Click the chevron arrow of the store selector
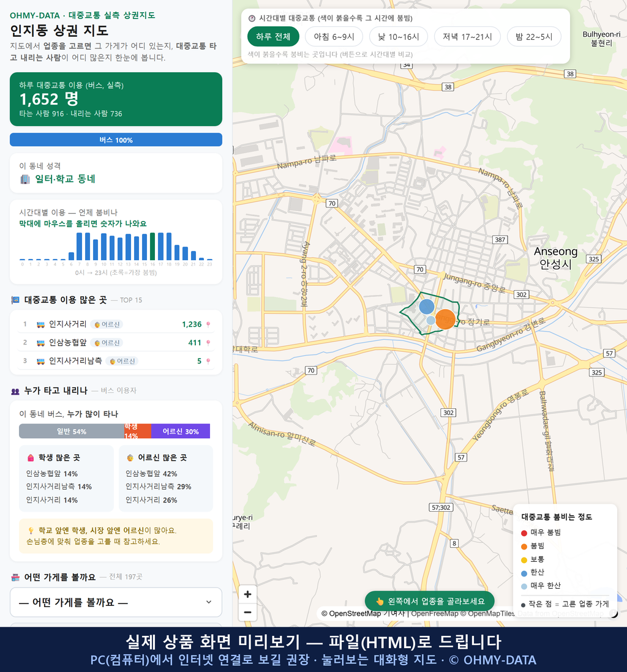This screenshot has width=627, height=672. coord(208,602)
